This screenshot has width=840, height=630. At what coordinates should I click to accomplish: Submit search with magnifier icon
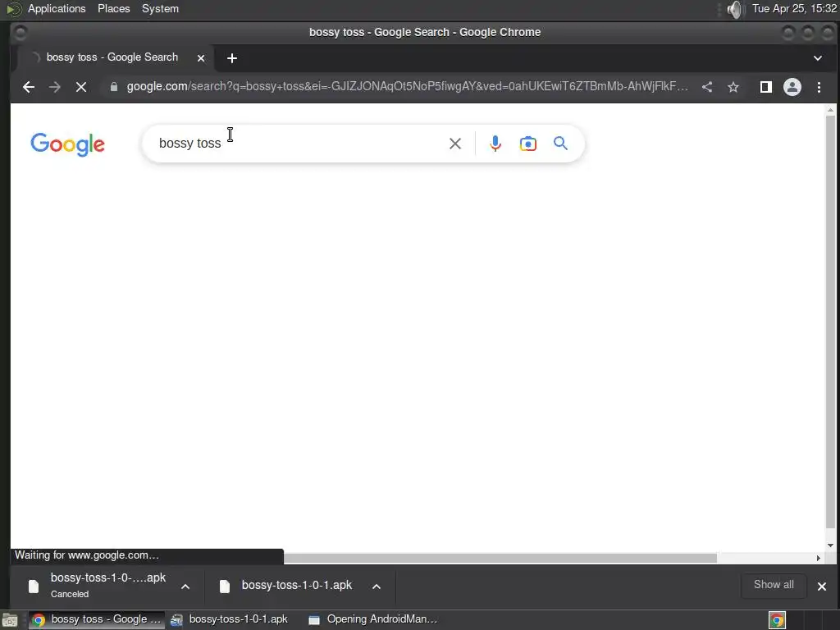click(560, 143)
